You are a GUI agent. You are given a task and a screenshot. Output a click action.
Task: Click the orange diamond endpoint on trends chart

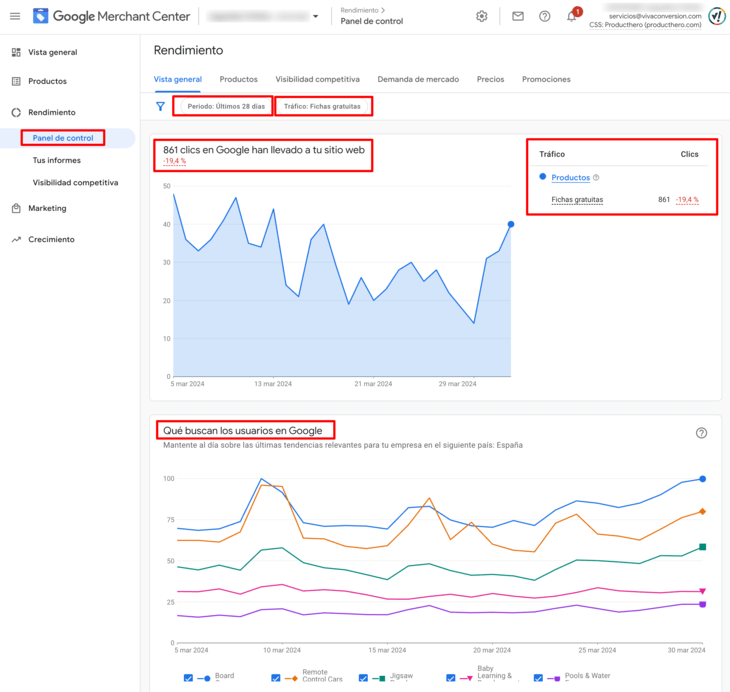point(703,511)
